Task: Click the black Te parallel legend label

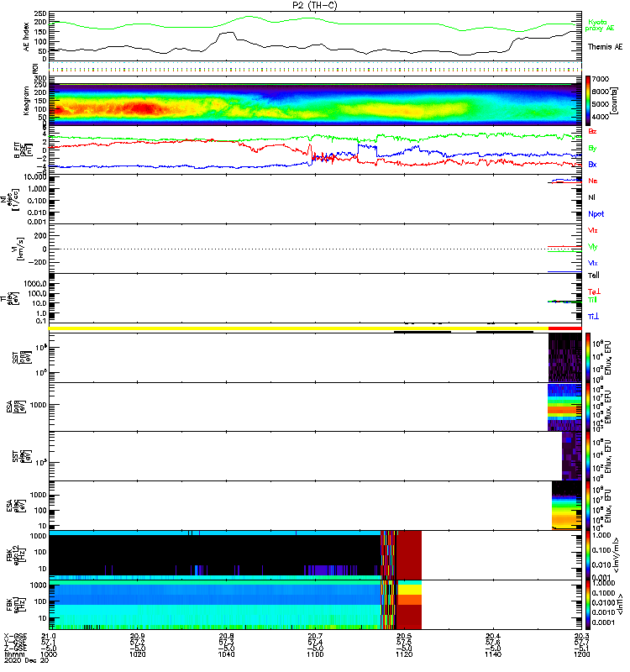Action: click(x=594, y=276)
